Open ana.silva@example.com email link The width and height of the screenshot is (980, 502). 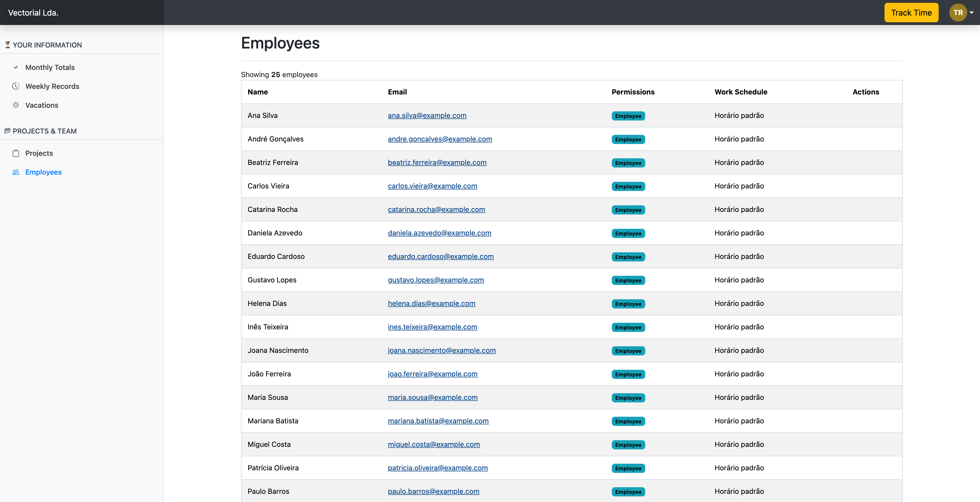click(427, 115)
